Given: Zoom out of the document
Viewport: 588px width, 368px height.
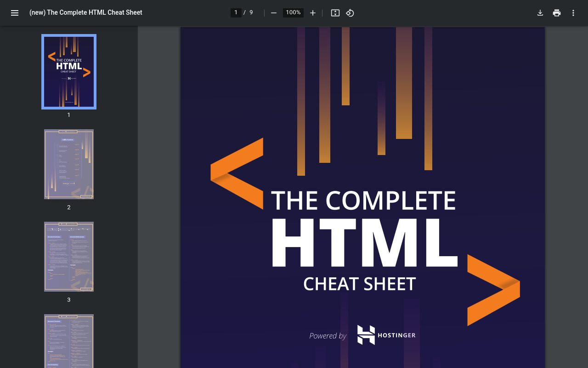Looking at the screenshot, I should (x=274, y=13).
